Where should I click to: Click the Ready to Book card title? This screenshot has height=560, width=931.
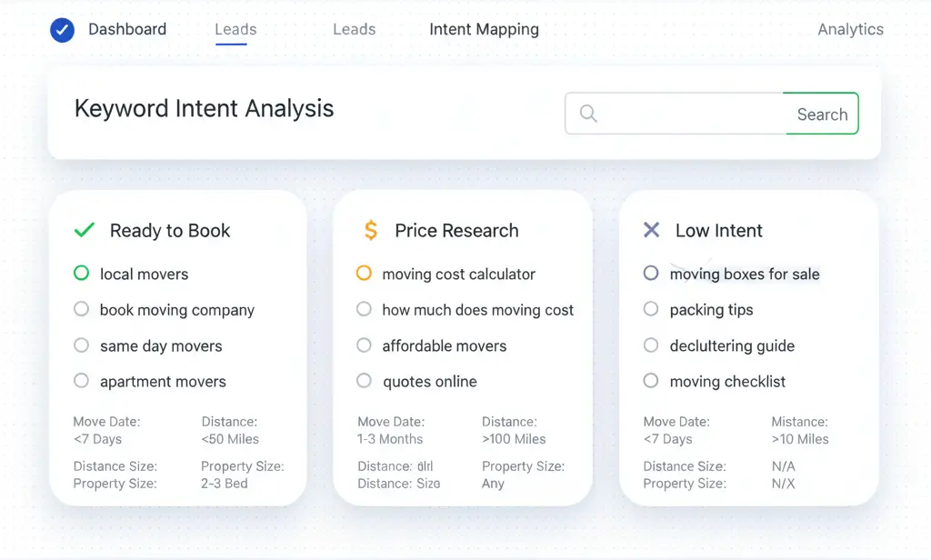[170, 230]
